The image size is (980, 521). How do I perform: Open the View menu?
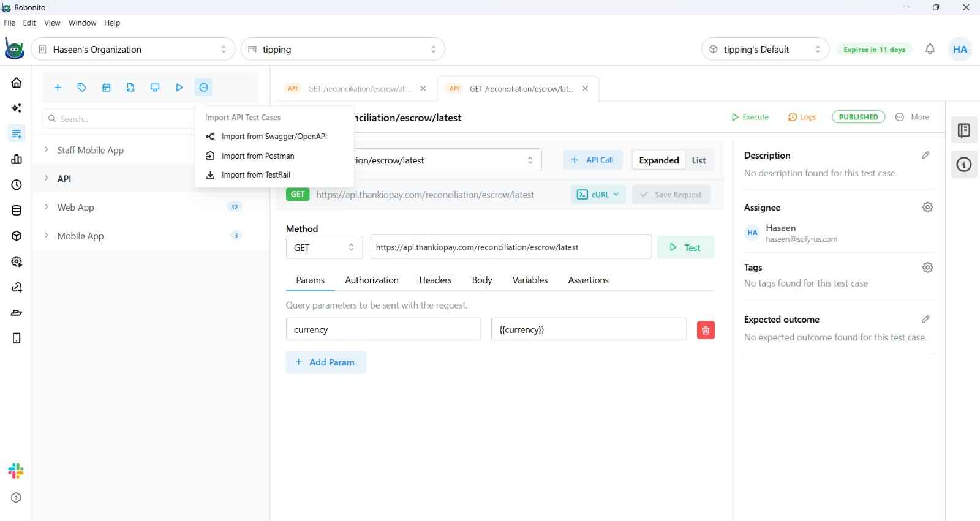click(52, 23)
